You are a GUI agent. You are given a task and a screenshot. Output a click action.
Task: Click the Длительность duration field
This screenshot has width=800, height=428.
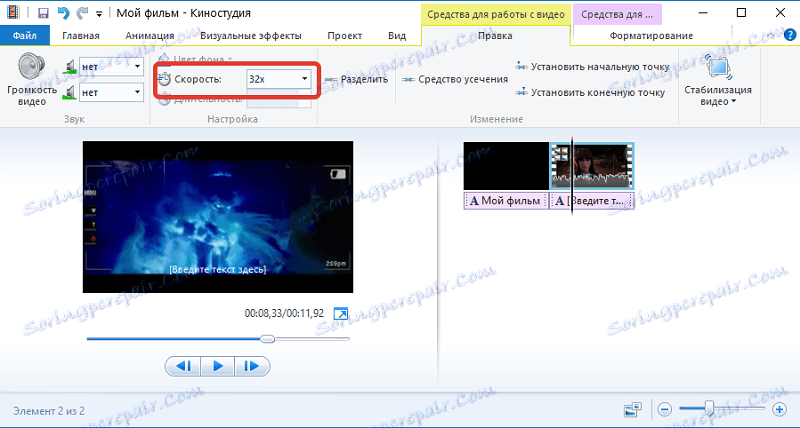pyautogui.click(x=279, y=99)
